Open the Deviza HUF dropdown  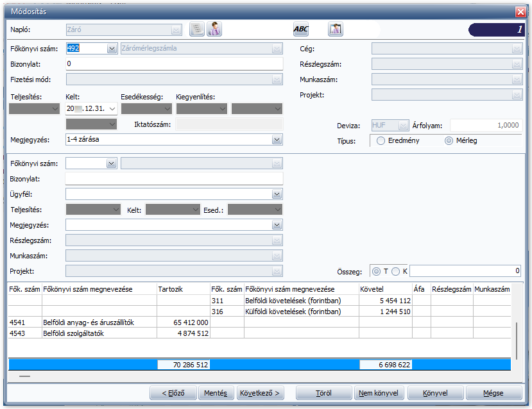point(403,126)
